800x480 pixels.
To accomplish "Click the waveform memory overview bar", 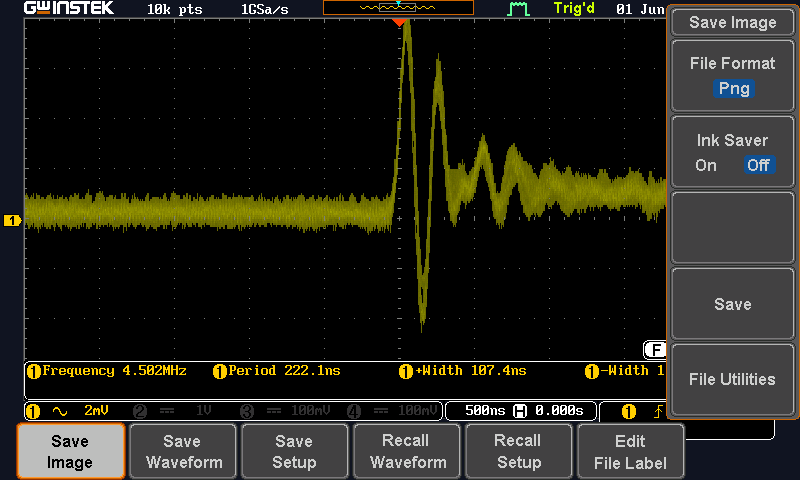I will (398, 8).
